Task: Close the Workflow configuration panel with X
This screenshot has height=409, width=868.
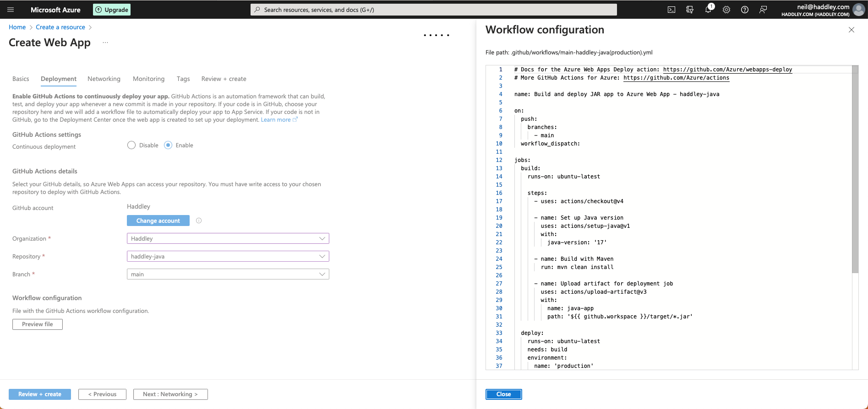Action: pos(852,30)
